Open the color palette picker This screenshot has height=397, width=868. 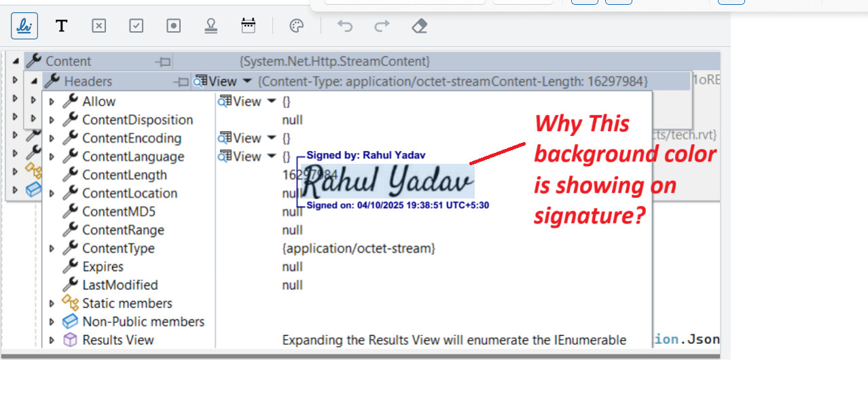[296, 26]
